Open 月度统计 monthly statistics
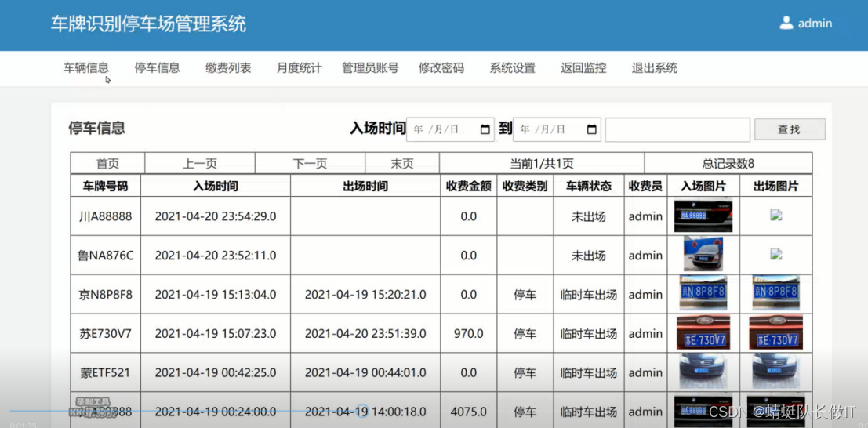This screenshot has width=868, height=428. click(x=299, y=68)
